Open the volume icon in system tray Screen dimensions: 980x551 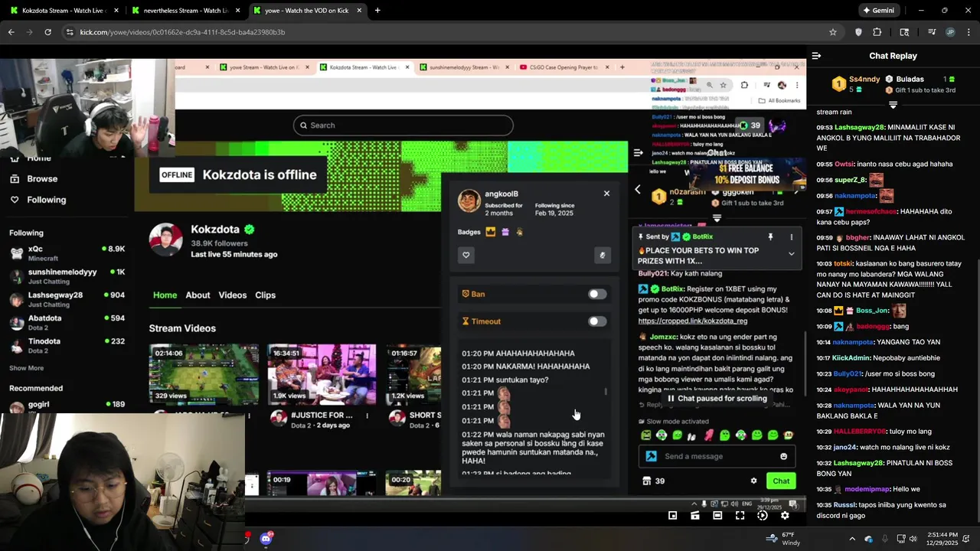coord(913,539)
